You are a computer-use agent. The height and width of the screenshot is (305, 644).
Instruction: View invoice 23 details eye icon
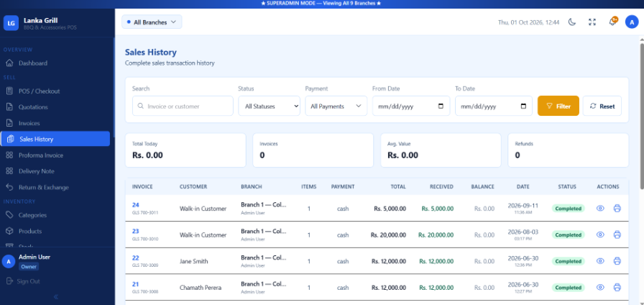(600, 235)
